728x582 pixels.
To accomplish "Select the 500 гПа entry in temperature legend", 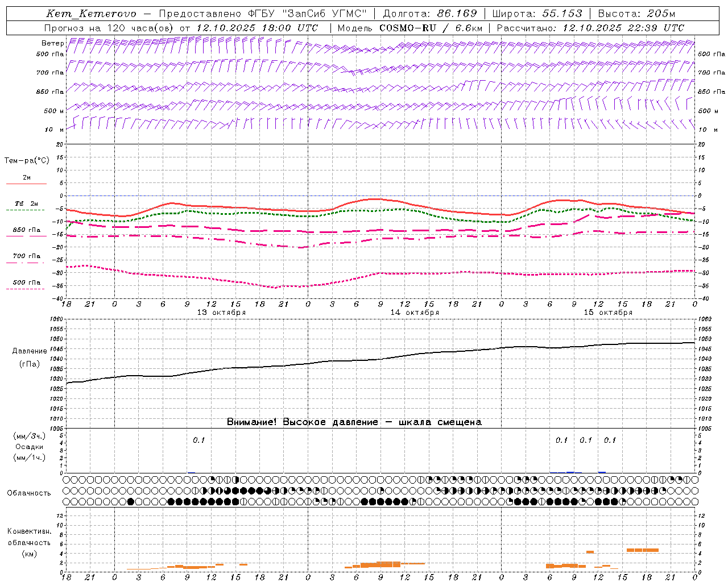I will point(27,282).
